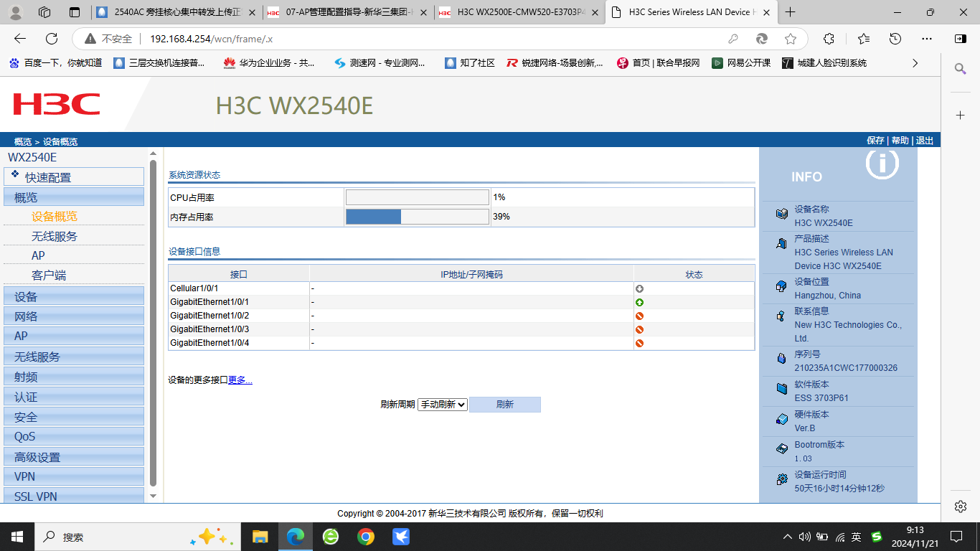This screenshot has width=980, height=551.
Task: Select 设备概览 in the left navigation
Action: 55,217
